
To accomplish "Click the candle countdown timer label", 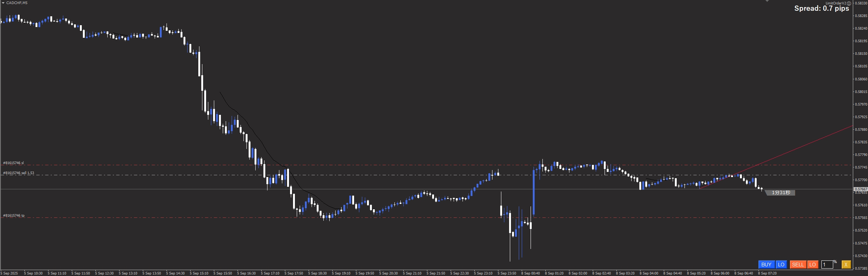I will [781, 193].
